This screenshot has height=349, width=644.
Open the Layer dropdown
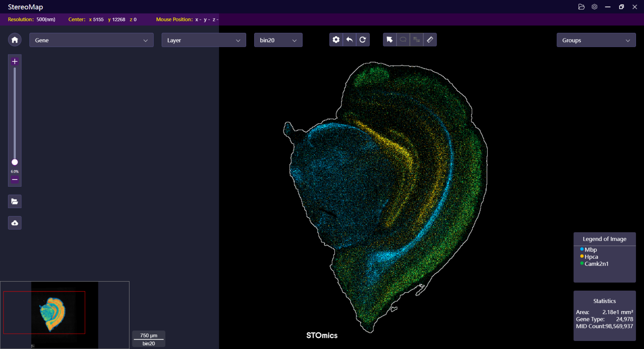[x=204, y=40]
